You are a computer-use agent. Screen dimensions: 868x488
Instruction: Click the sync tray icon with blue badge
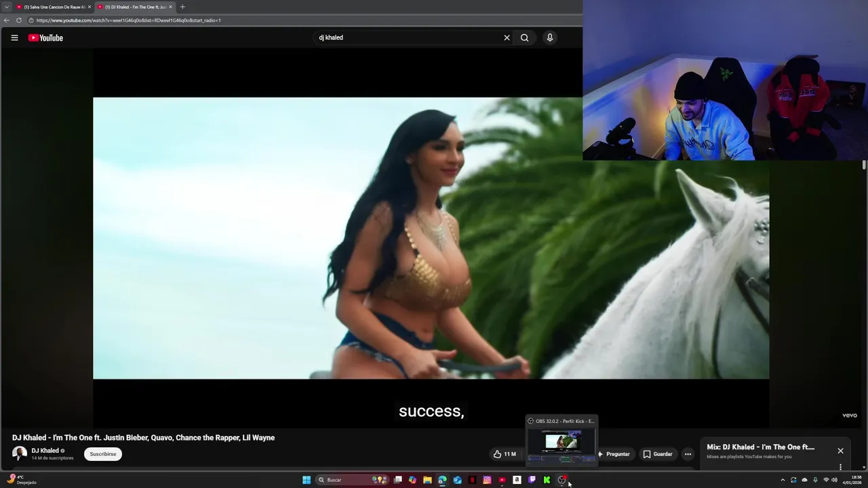click(x=793, y=480)
